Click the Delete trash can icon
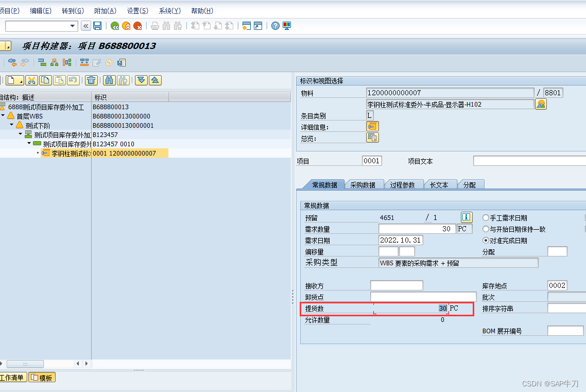 coord(91,80)
